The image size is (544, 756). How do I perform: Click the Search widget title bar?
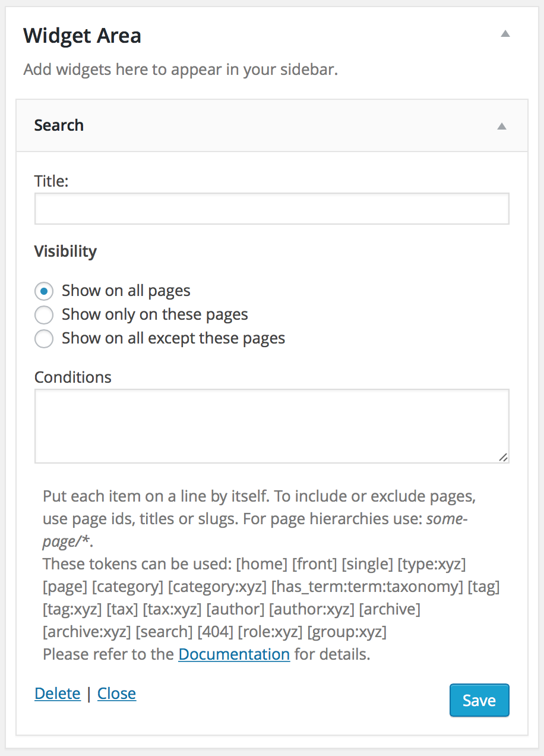[x=272, y=125]
